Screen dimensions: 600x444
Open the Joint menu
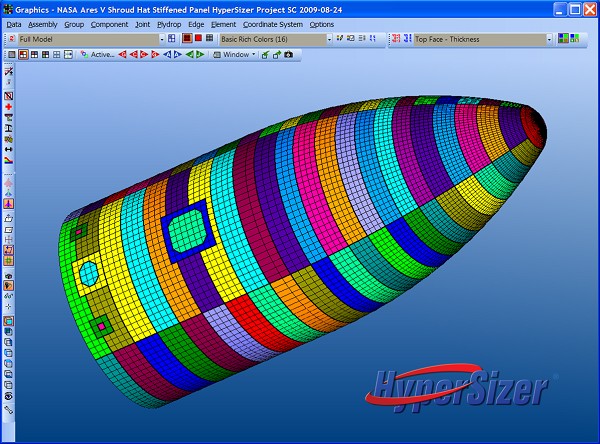[142, 24]
